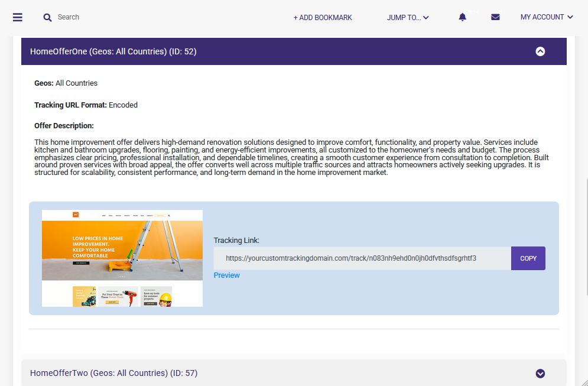This screenshot has height=386, width=588.
Task: Click the magnifying glass search icon
Action: (48, 18)
